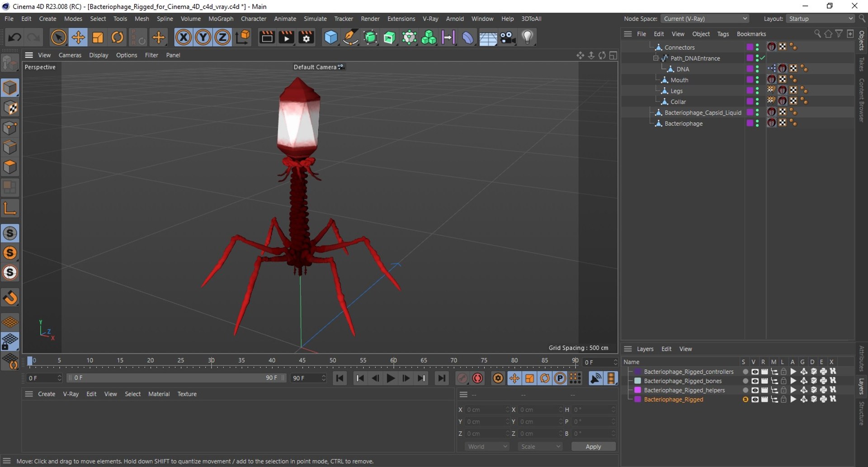Toggle Y axis lock
The height and width of the screenshot is (467, 868).
pyautogui.click(x=203, y=38)
